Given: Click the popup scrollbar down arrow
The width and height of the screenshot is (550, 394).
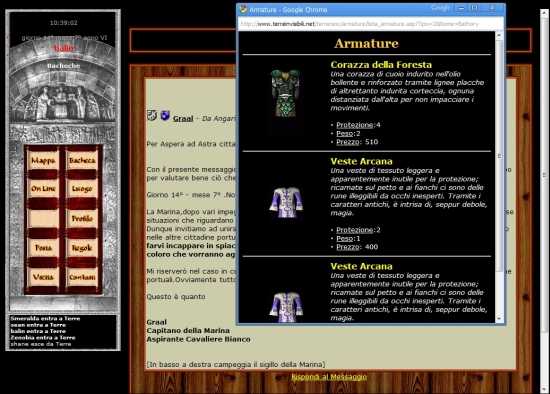Looking at the screenshot, I should tap(499, 319).
